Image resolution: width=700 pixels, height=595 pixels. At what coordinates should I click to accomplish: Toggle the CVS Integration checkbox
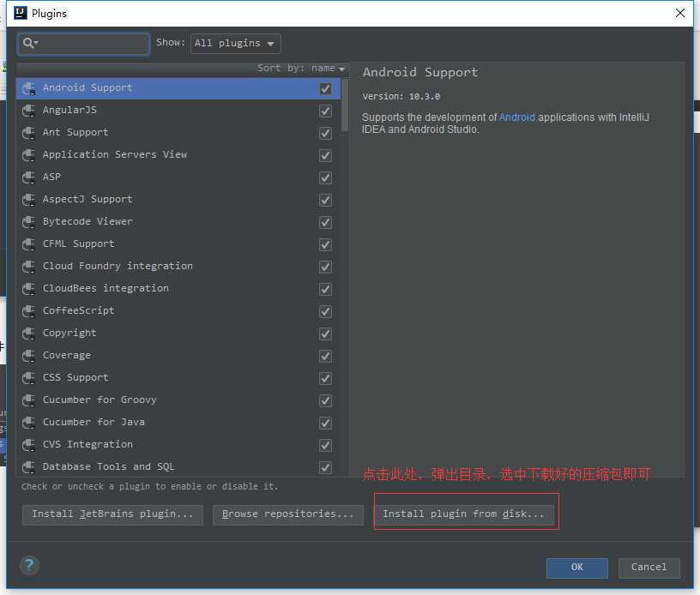(x=325, y=445)
